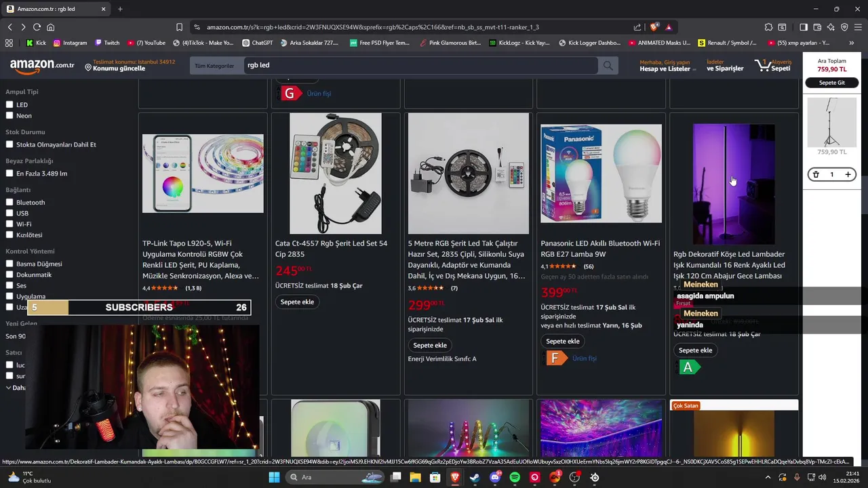Open the energy class F badge
Viewport: 868px width, 488px height.
point(556,358)
